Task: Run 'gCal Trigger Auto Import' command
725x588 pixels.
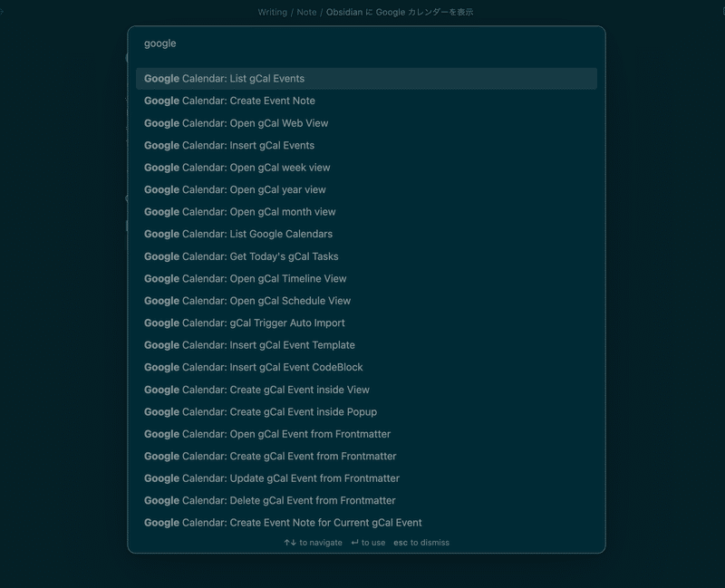Action: (366, 323)
